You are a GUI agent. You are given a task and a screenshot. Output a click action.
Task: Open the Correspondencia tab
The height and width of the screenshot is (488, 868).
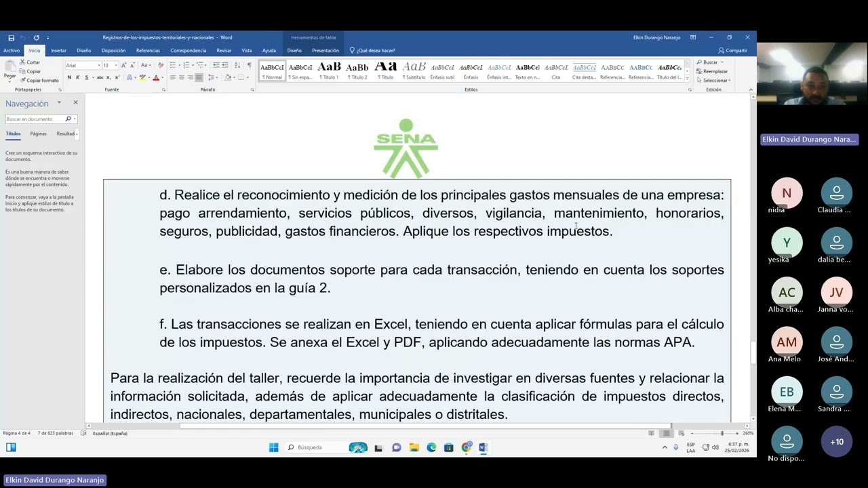click(188, 50)
